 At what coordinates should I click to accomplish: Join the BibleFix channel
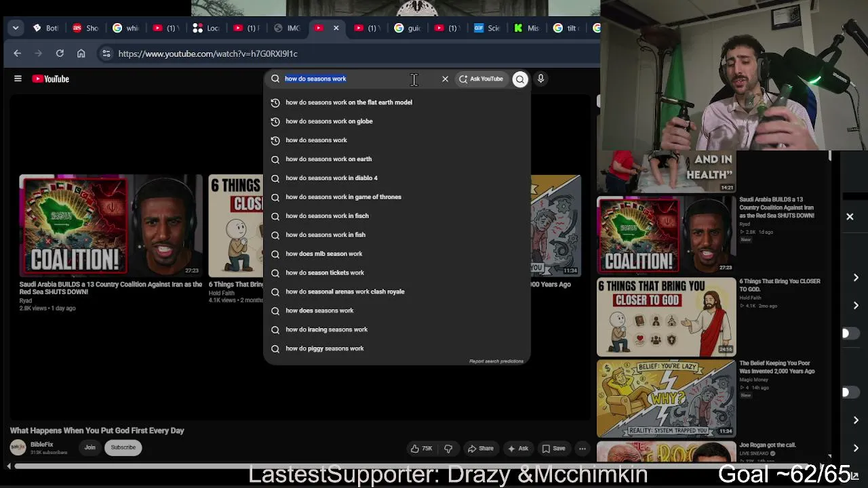pos(90,447)
